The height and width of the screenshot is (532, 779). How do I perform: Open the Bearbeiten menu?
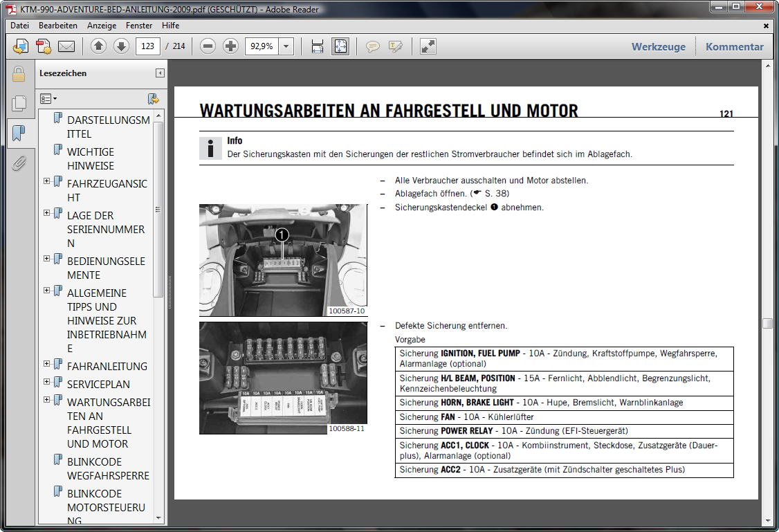(58, 26)
